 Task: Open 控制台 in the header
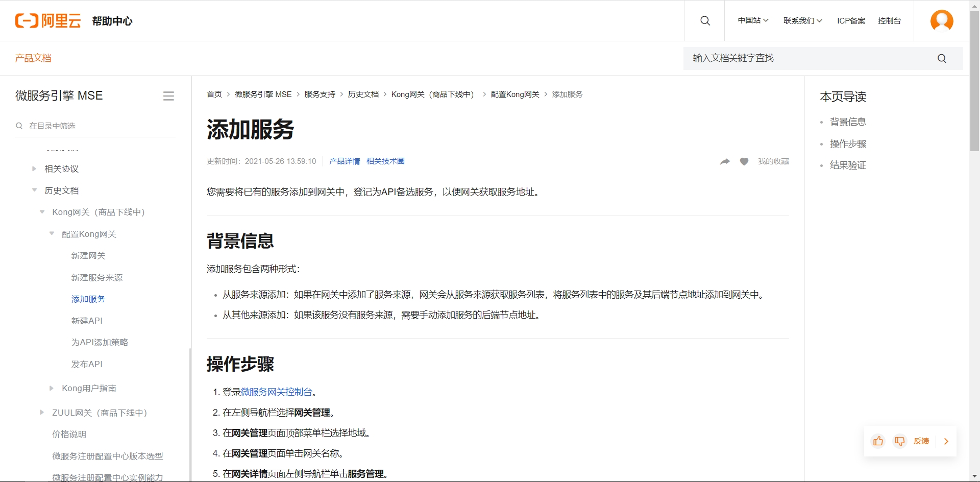(x=889, y=21)
